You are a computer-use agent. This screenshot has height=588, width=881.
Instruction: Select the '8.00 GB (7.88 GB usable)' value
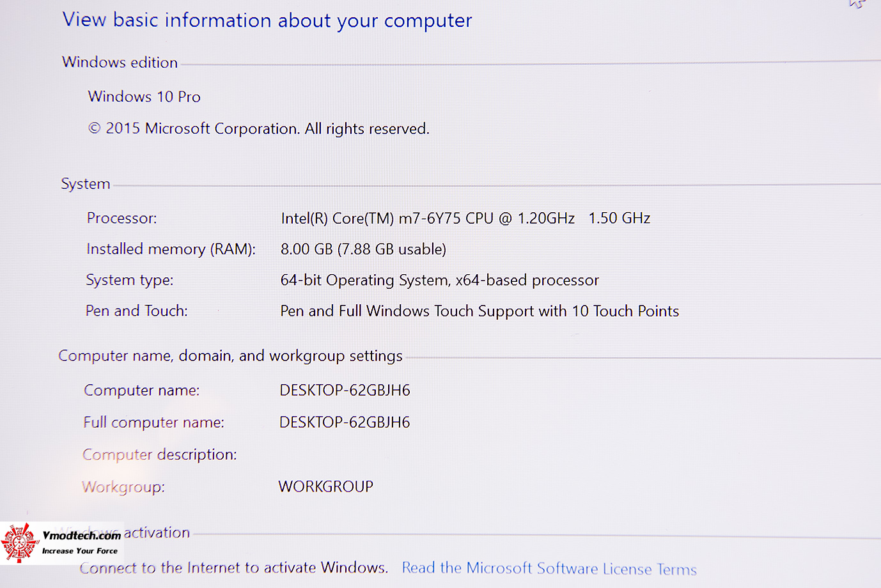tap(363, 249)
